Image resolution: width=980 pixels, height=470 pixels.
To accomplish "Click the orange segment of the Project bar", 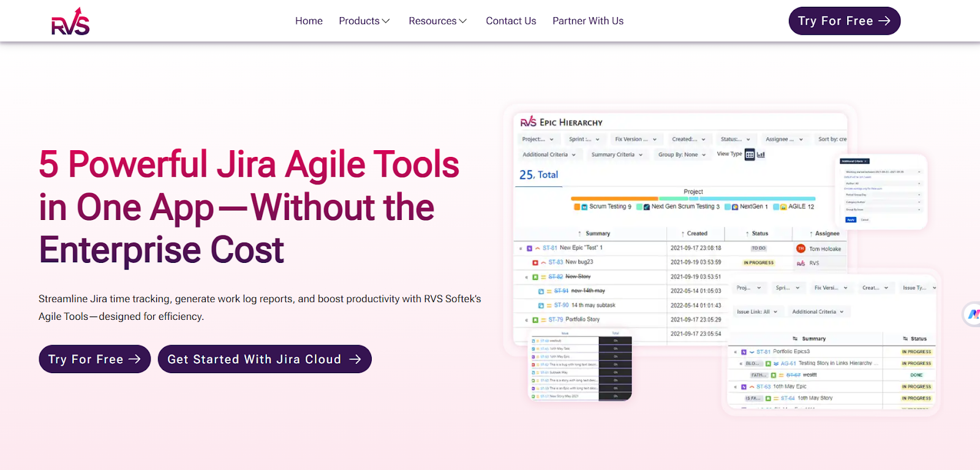I will (x=614, y=199).
